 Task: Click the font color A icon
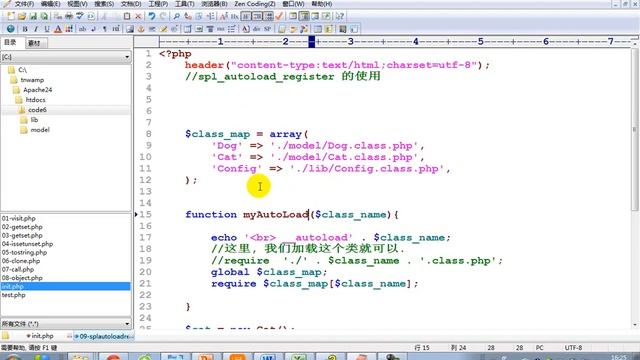click(58, 29)
